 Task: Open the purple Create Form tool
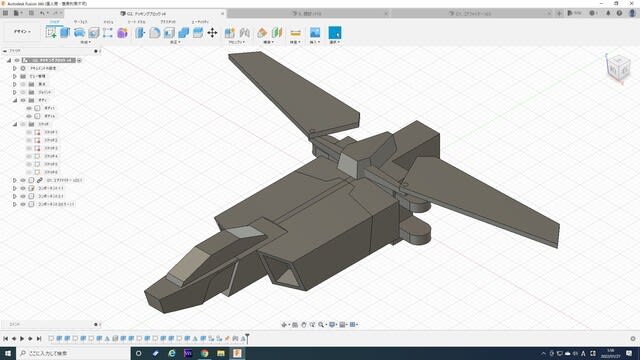point(122,33)
